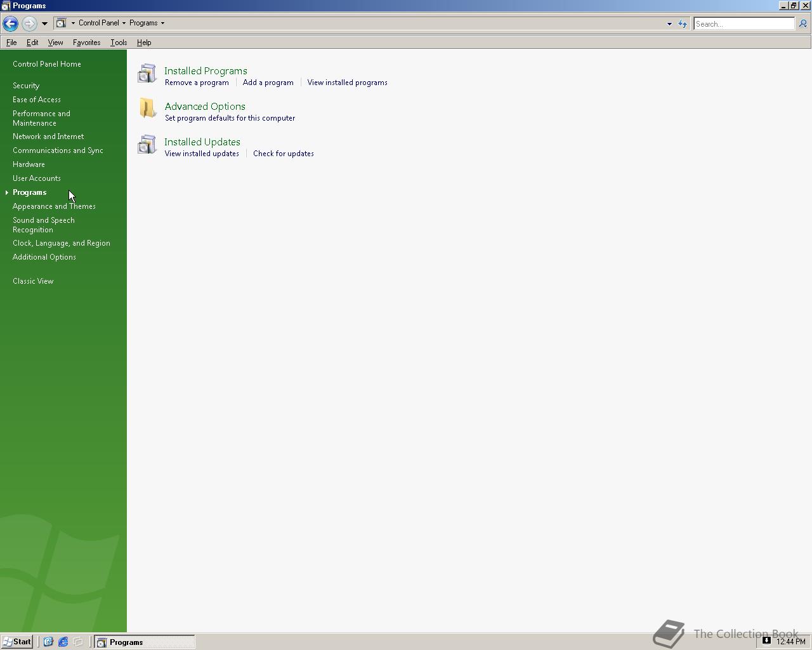
Task: Open Additional Options category
Action: point(44,257)
